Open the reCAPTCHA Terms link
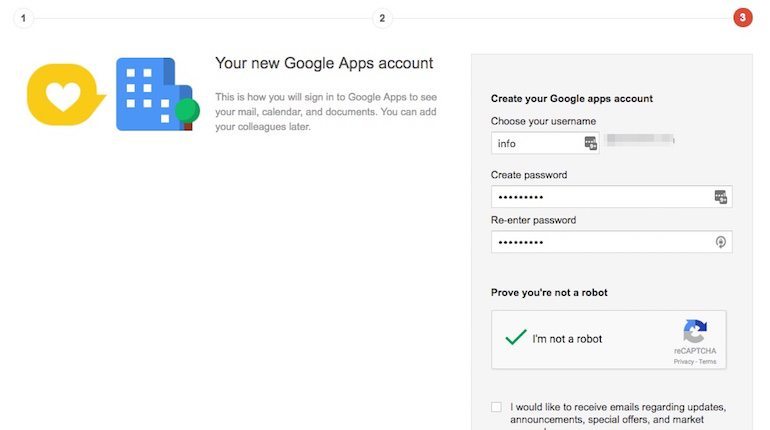This screenshot has width=770, height=430. click(x=707, y=362)
